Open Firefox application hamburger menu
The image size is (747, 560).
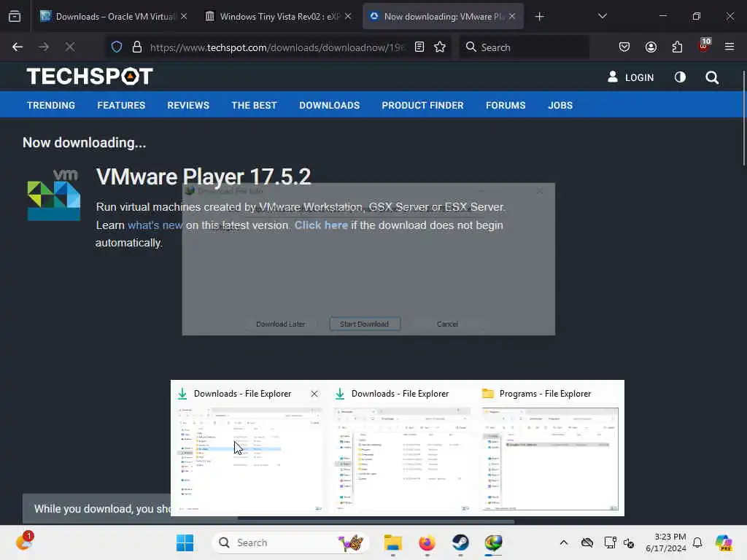click(729, 47)
